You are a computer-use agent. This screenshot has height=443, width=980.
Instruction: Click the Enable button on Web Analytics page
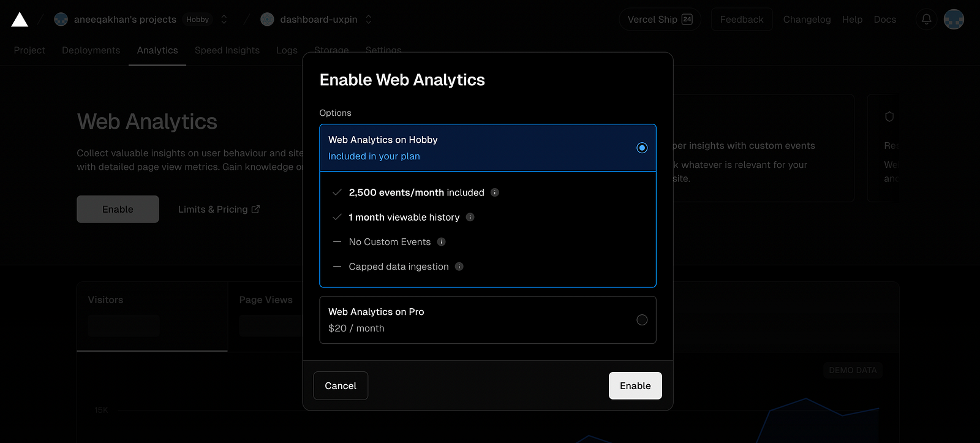(x=118, y=209)
